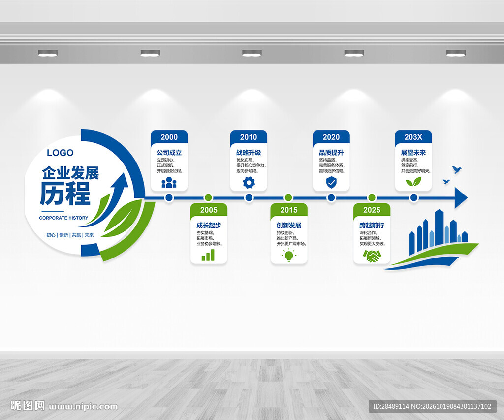The width and height of the screenshot is (504, 420).
Task: Click the "战略升级" card title
Action: 249,153
